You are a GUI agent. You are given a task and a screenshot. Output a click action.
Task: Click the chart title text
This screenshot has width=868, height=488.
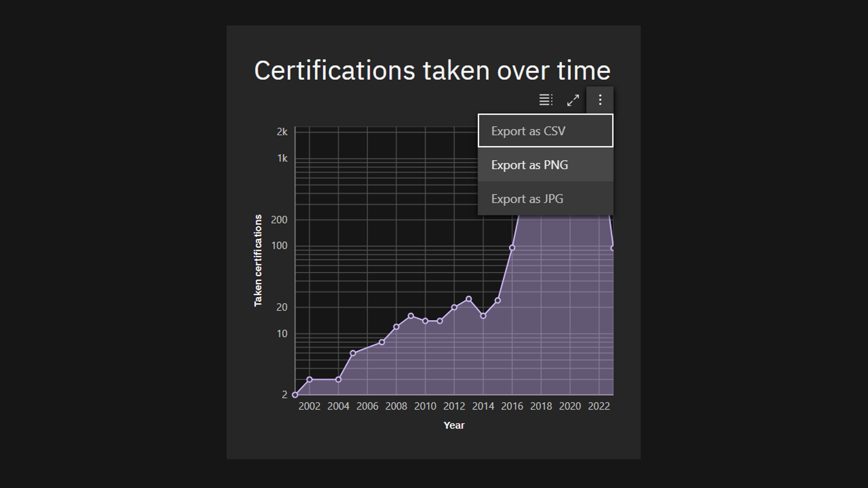[432, 71]
